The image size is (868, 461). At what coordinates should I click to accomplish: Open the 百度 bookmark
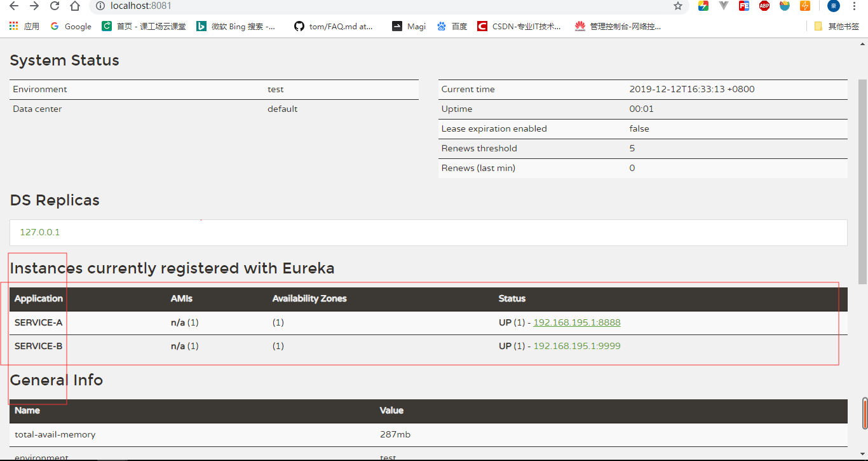(452, 26)
